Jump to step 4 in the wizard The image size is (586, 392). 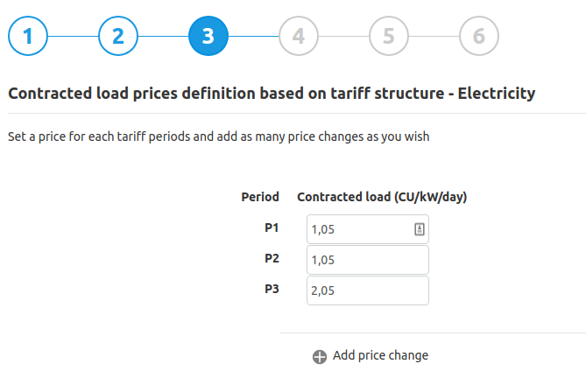299,36
